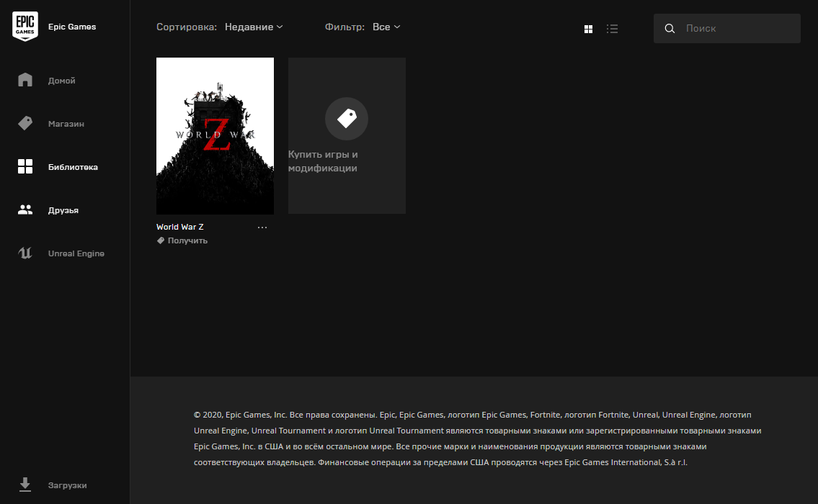
Task: Click the magnifying glass search icon
Action: 670,29
